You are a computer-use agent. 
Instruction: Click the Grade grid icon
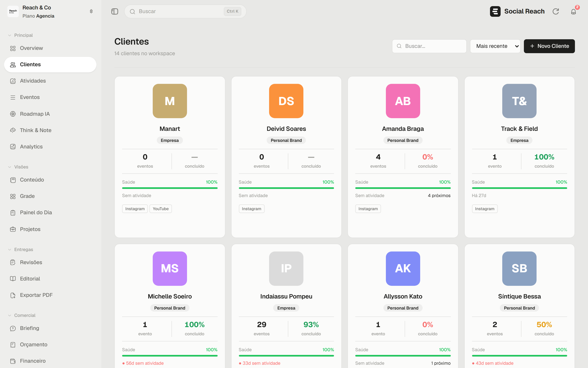click(13, 196)
